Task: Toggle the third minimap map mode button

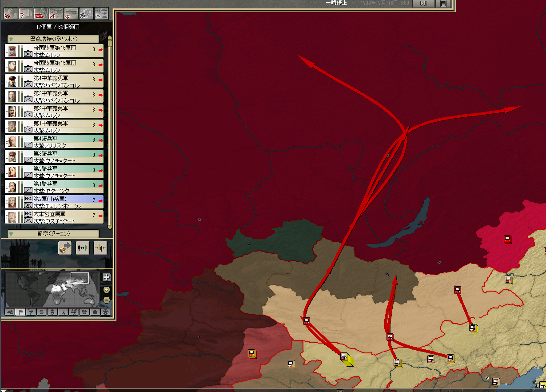Action: pos(31,312)
